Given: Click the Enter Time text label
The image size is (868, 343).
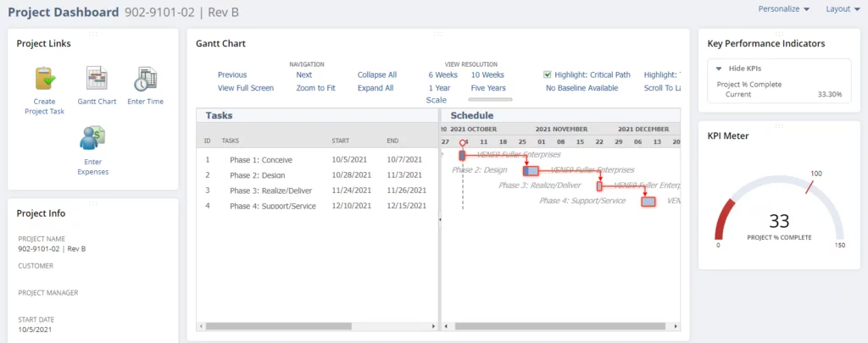Looking at the screenshot, I should click(146, 102).
